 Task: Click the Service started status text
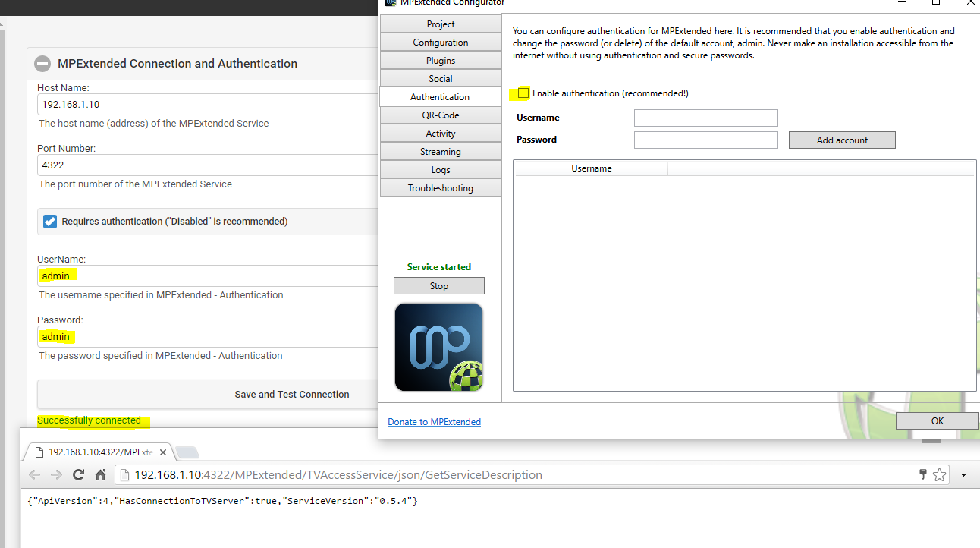tap(439, 267)
